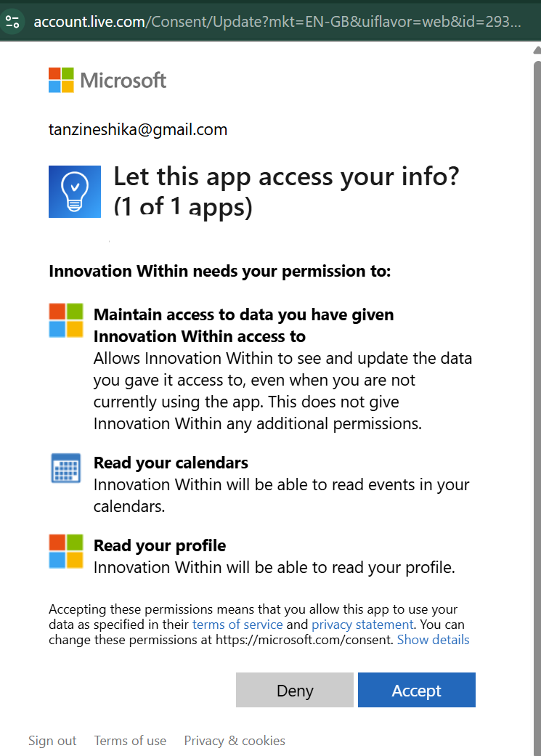Click the Microsoft icon beside Read your profile
The width and height of the screenshot is (541, 756).
coord(66,551)
